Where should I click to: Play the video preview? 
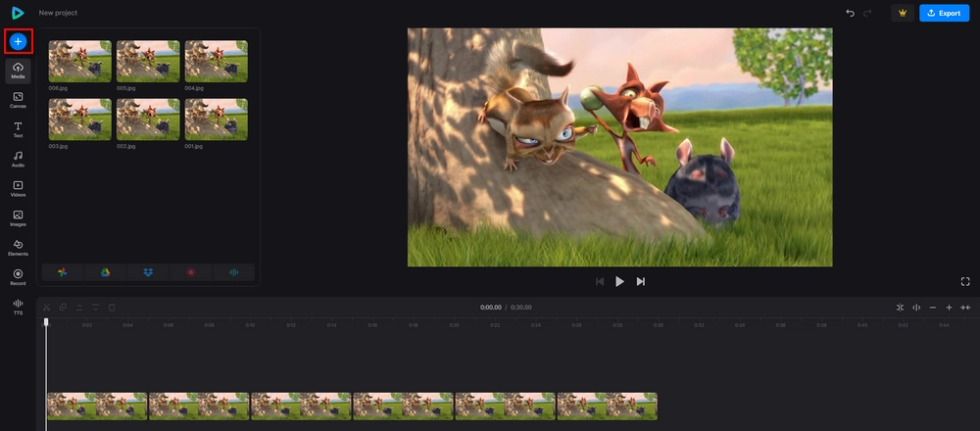click(619, 282)
